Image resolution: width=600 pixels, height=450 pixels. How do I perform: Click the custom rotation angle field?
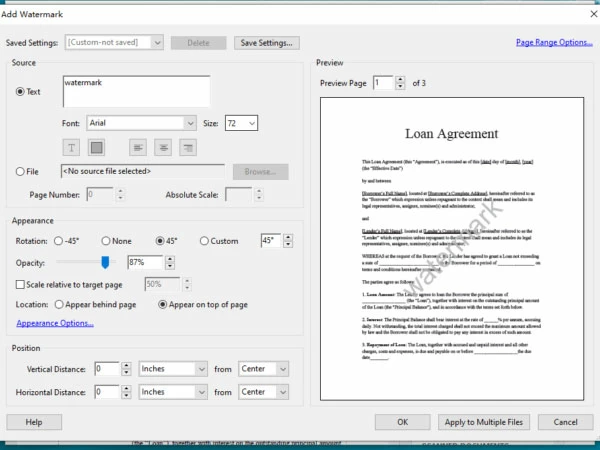point(271,241)
